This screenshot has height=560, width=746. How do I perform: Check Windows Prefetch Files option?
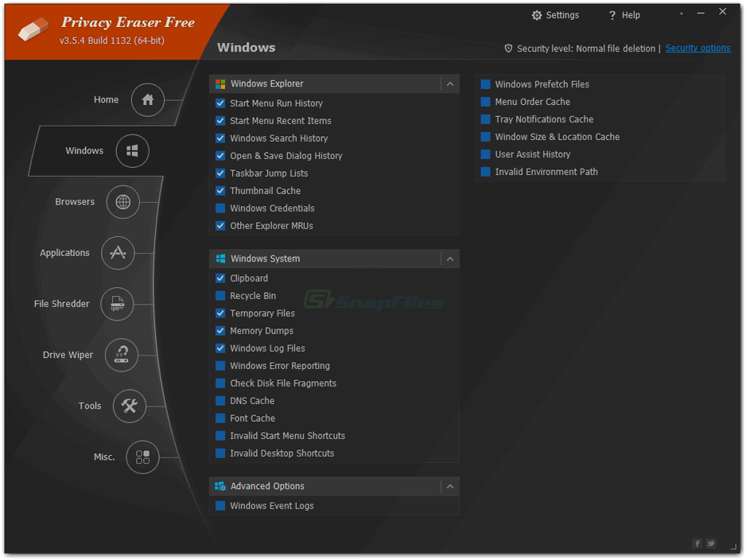point(485,84)
